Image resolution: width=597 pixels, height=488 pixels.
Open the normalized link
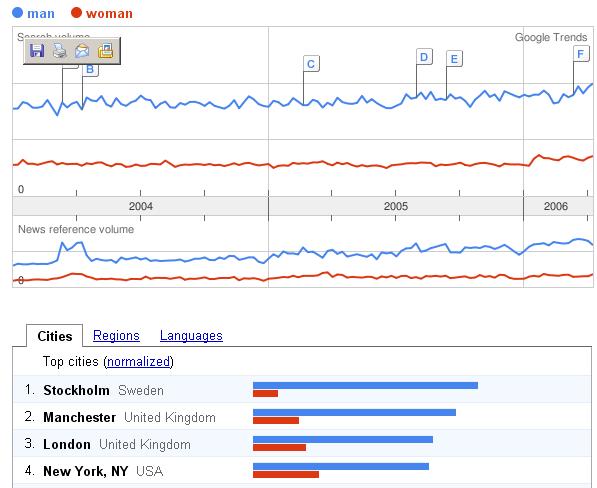click(139, 362)
